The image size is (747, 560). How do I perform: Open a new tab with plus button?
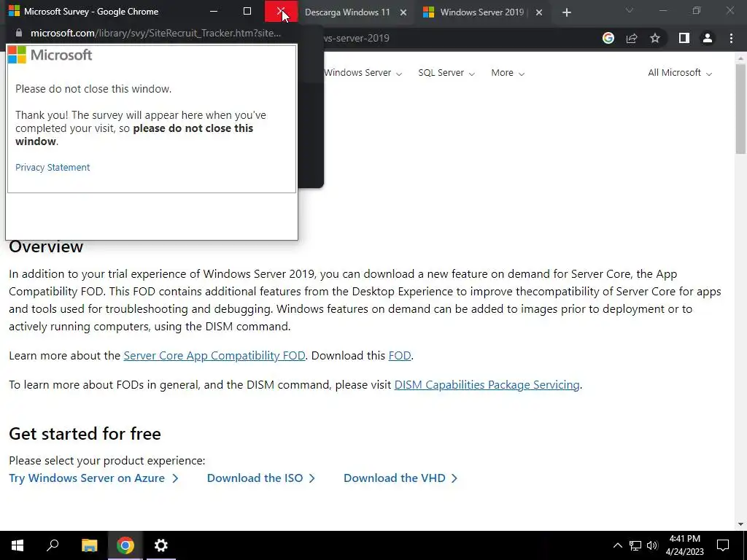pyautogui.click(x=566, y=12)
